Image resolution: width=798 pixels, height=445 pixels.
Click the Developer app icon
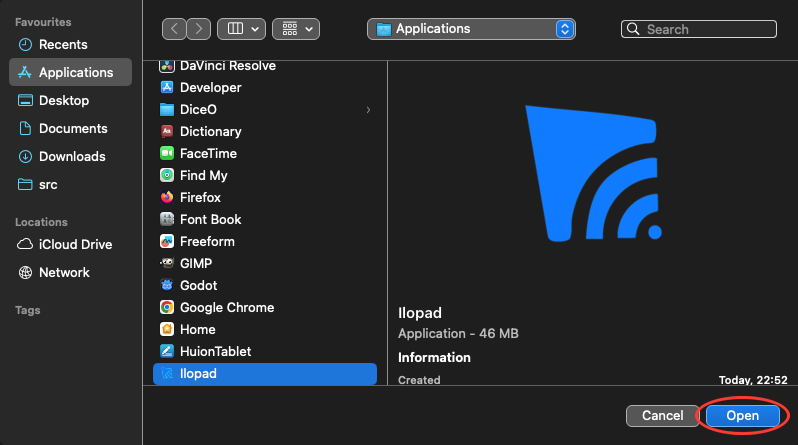pyautogui.click(x=167, y=88)
